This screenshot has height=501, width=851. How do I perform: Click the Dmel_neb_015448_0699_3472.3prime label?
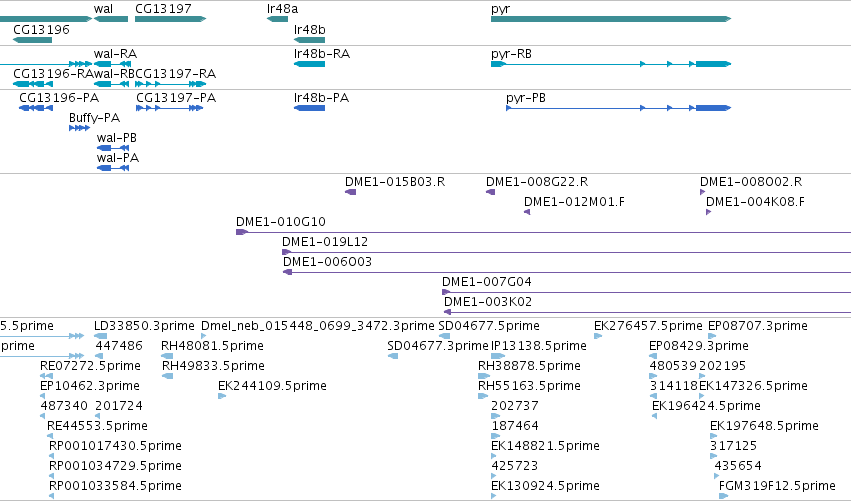[x=317, y=326]
